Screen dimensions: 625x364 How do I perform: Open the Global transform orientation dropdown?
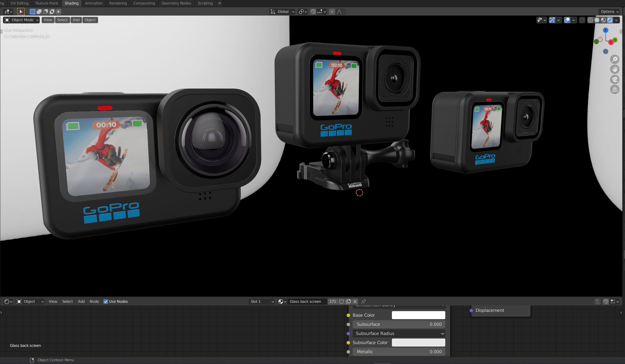pos(283,12)
